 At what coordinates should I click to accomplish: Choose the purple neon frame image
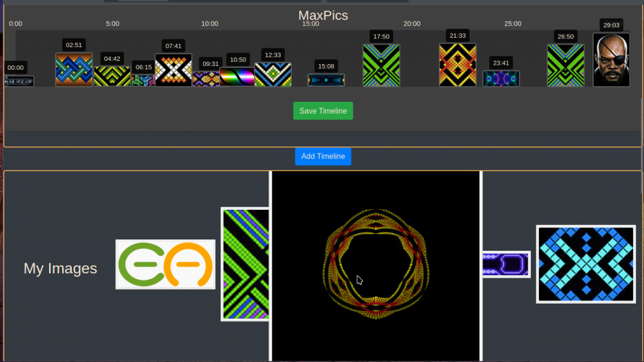[x=506, y=265]
